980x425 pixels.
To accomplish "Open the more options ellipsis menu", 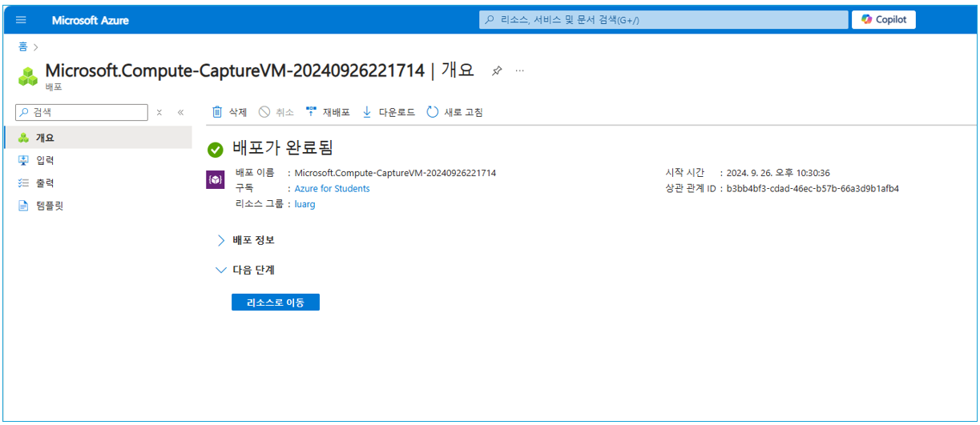I will pyautogui.click(x=519, y=70).
